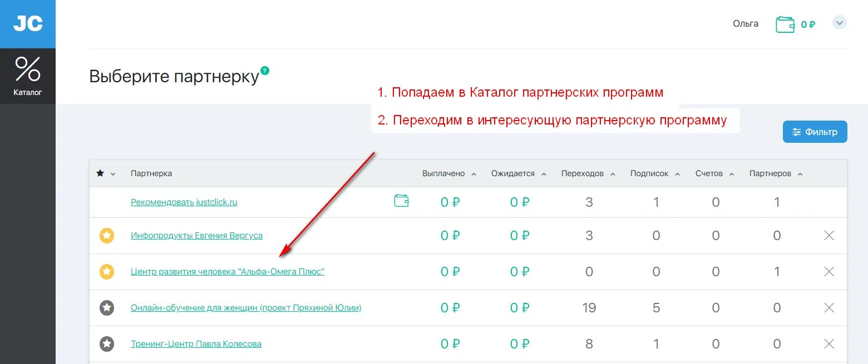Click Подписок value 5 in Онлайн-обучение row
This screenshot has width=868, height=364.
point(656,308)
